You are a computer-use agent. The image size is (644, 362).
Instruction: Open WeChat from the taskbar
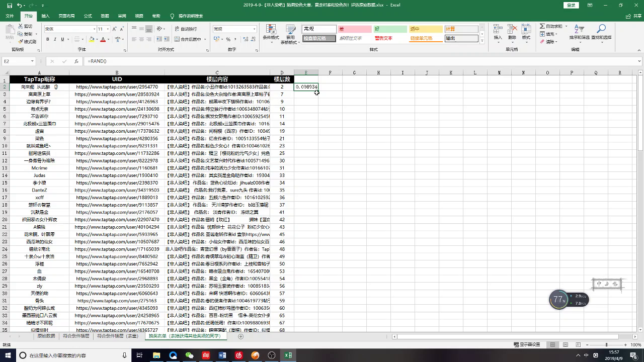[x=189, y=355]
